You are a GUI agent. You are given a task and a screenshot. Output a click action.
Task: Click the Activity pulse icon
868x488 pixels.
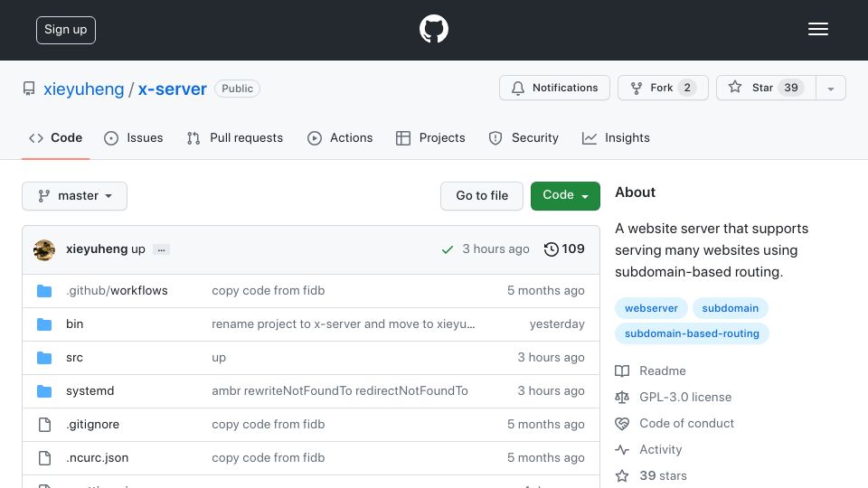click(x=622, y=450)
